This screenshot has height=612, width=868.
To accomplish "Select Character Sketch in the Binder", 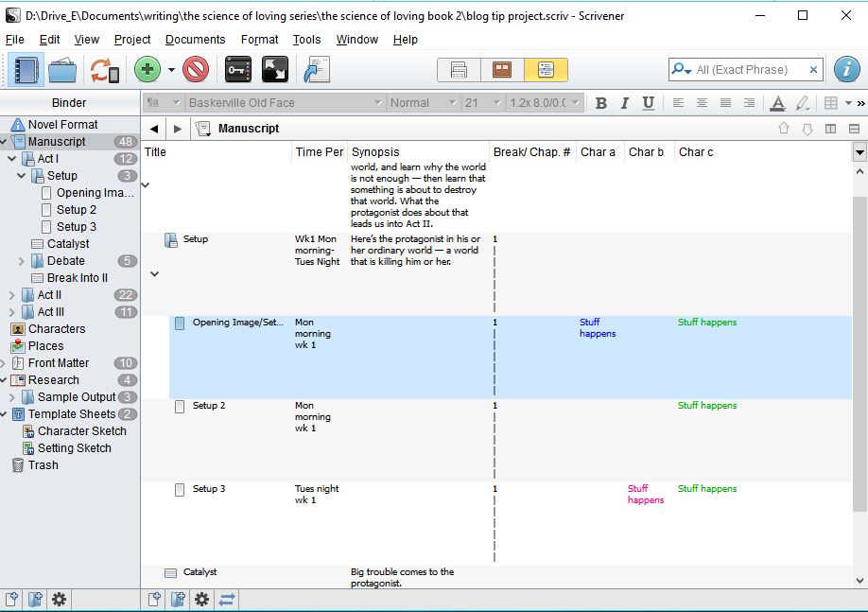I will point(81,431).
